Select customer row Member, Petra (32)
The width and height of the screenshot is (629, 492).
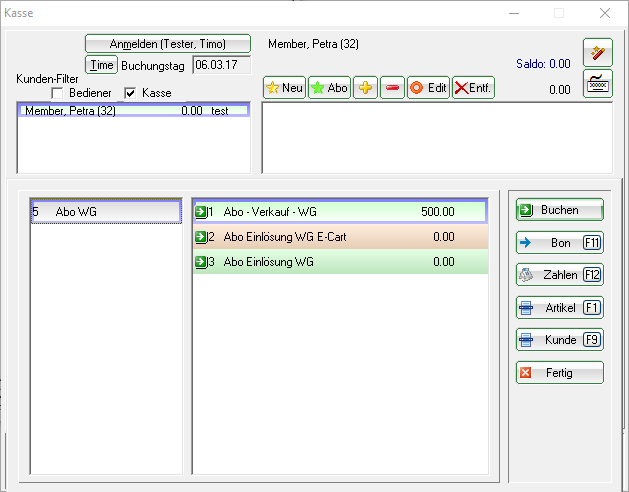[x=134, y=110]
